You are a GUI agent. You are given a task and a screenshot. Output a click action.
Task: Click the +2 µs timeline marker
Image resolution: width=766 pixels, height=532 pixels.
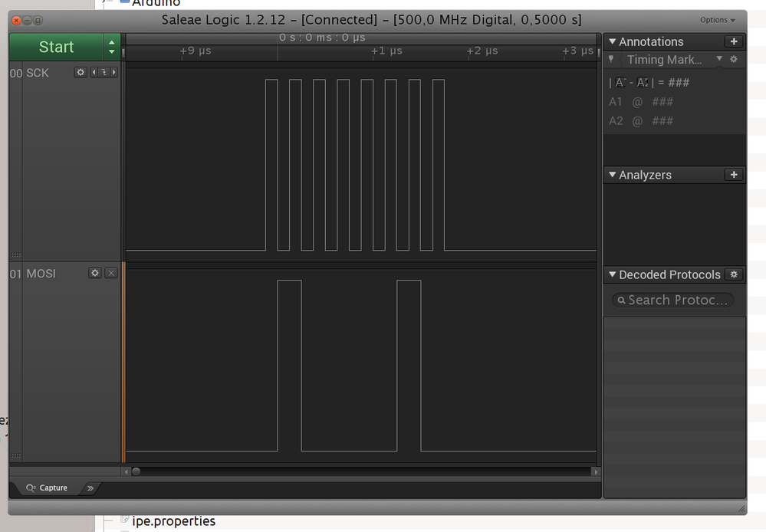pyautogui.click(x=482, y=51)
